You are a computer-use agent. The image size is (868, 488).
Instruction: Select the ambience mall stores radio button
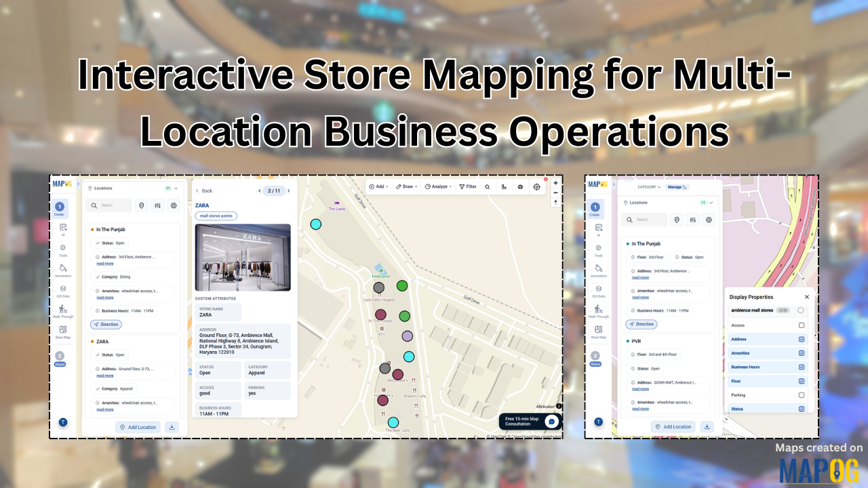coord(801,310)
